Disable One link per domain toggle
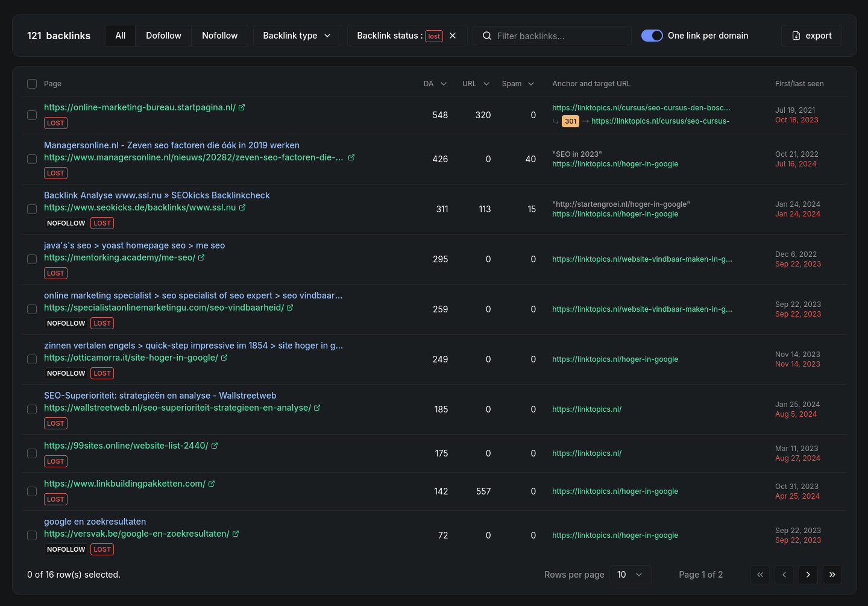Image resolution: width=868 pixels, height=606 pixels. (652, 36)
